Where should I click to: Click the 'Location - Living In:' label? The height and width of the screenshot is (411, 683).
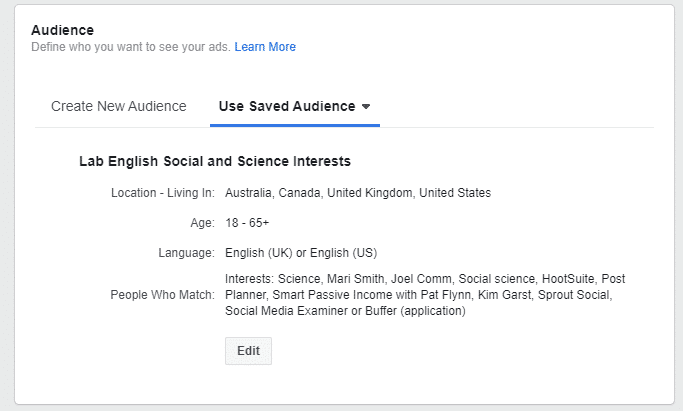[x=163, y=193]
